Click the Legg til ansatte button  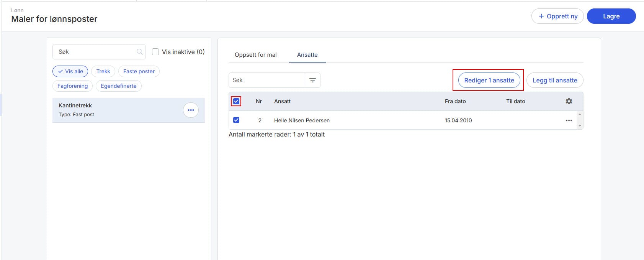555,80
